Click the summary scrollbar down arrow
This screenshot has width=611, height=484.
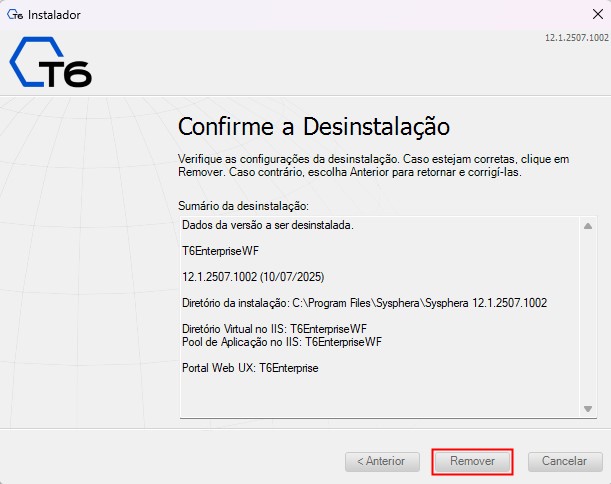click(588, 409)
